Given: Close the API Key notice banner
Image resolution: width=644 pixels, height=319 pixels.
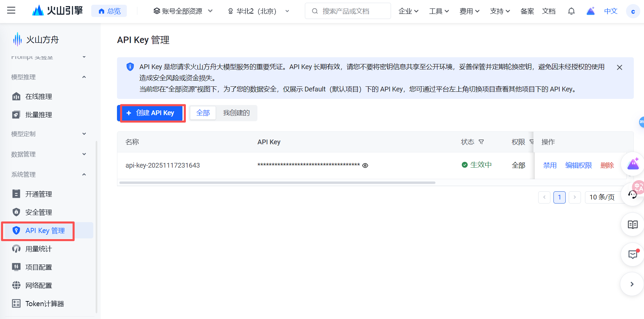Looking at the screenshot, I should click(x=620, y=67).
